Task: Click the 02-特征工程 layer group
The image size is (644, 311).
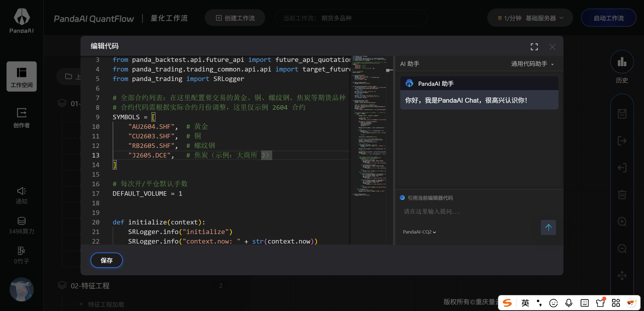Action: (x=90, y=286)
